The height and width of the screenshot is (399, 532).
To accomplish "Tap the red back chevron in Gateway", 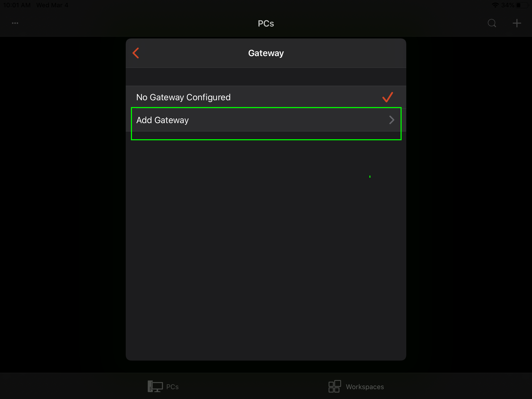I will pyautogui.click(x=136, y=53).
